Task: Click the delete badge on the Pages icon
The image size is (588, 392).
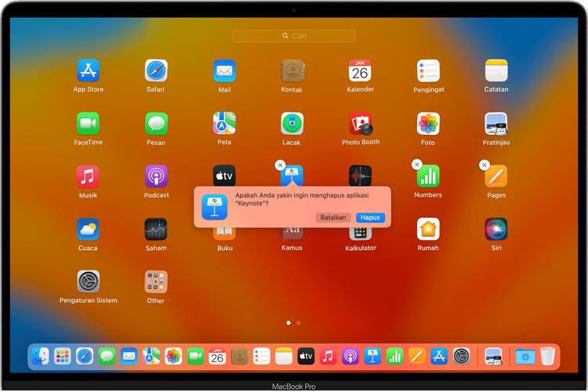Action: [484, 165]
